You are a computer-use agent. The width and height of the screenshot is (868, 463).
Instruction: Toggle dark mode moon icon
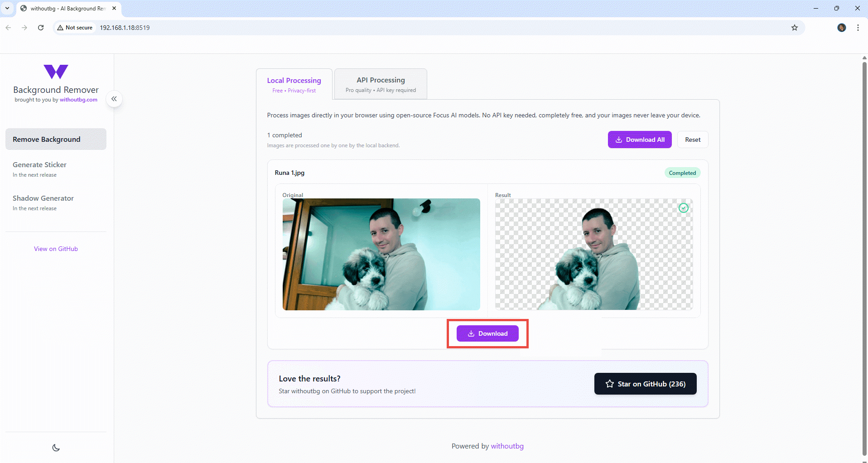coord(56,448)
